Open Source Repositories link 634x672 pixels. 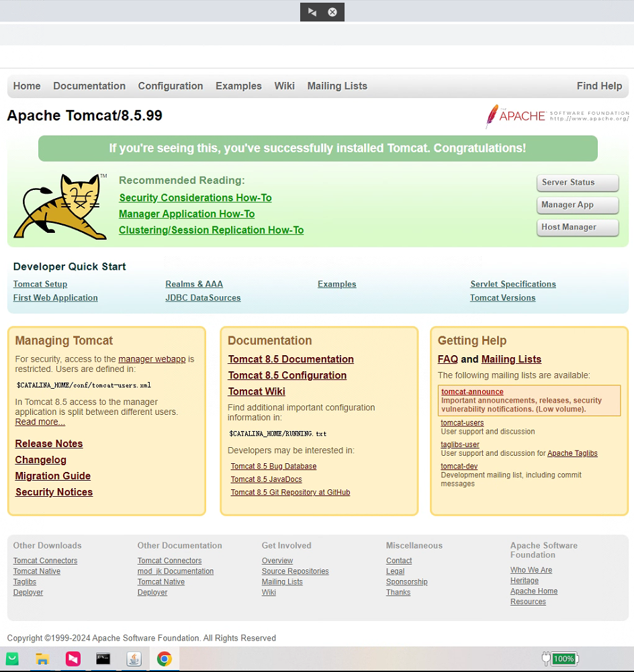click(296, 571)
